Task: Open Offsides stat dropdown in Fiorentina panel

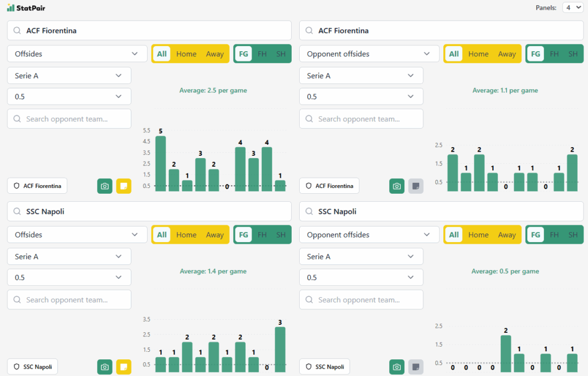Action: pos(77,53)
